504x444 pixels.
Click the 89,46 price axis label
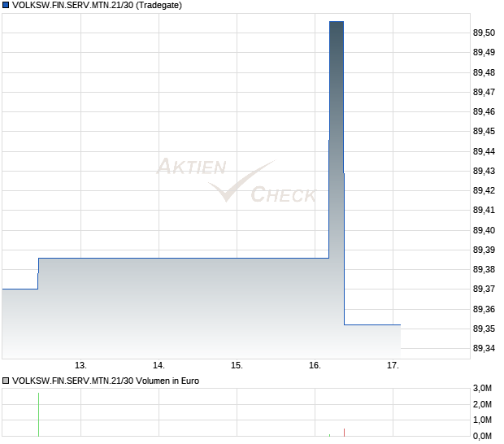pos(484,112)
